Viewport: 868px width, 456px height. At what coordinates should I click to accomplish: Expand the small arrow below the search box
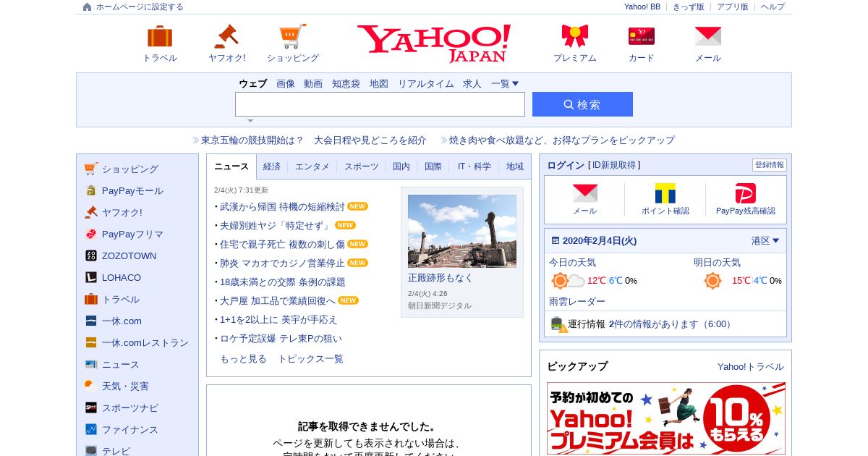[x=250, y=121]
